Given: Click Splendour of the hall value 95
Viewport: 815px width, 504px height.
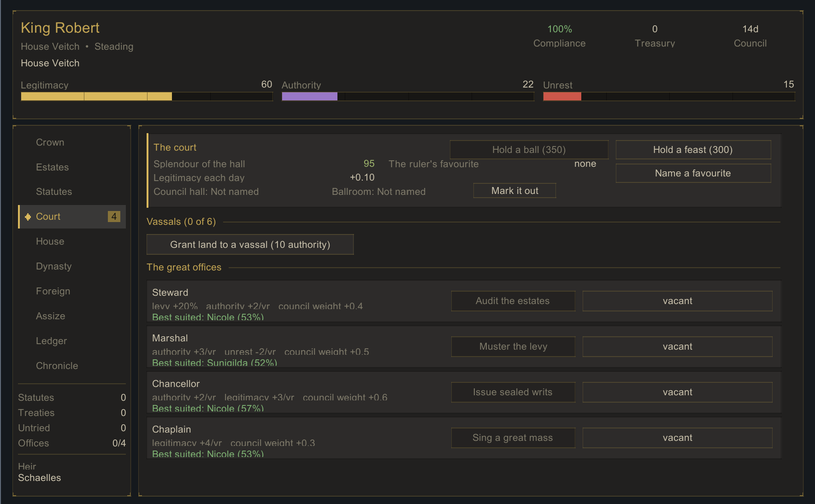Looking at the screenshot, I should (369, 164).
